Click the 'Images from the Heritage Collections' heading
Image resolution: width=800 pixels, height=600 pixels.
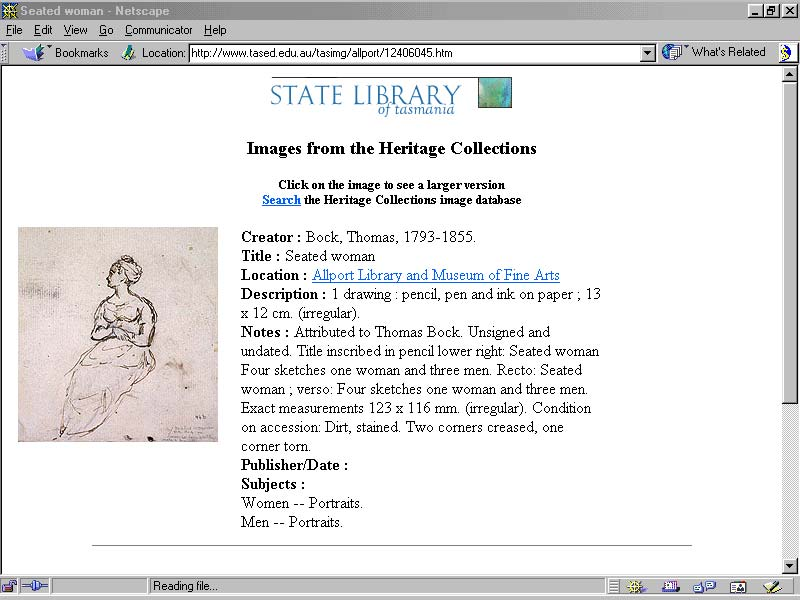tap(391, 148)
